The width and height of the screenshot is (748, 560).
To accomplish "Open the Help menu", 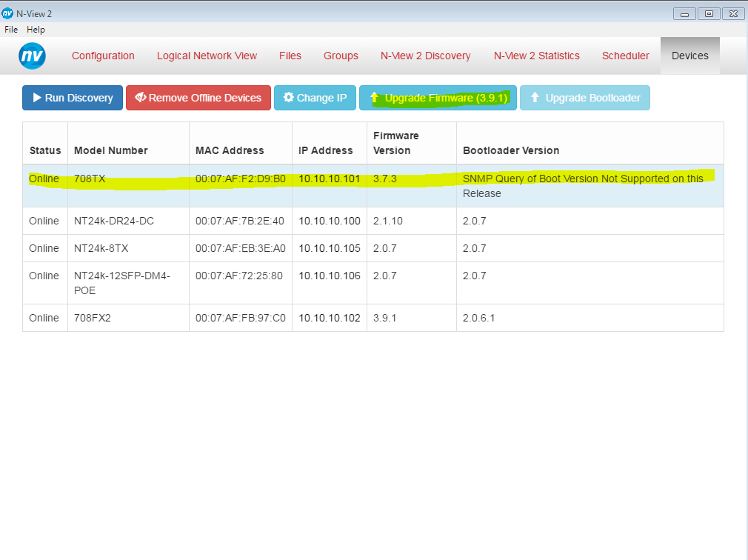I will click(x=36, y=30).
